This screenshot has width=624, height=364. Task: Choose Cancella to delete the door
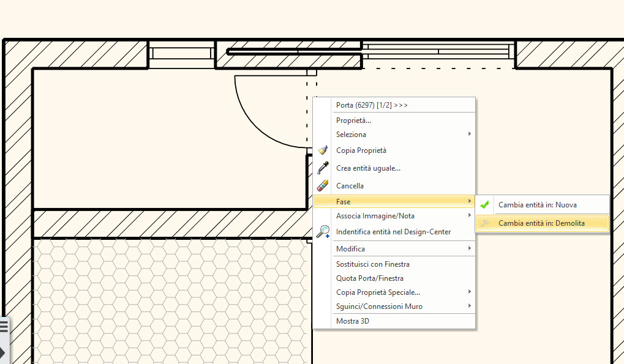pyautogui.click(x=394, y=185)
